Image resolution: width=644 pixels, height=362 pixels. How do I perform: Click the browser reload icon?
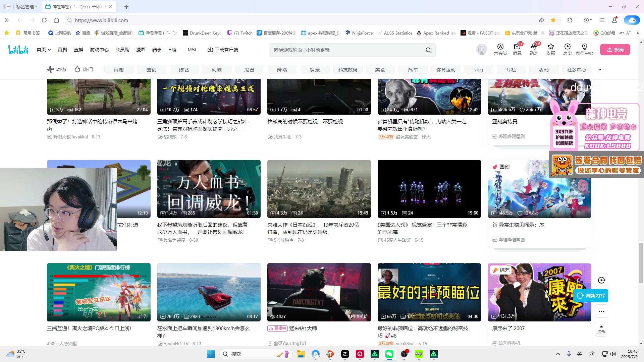pyautogui.click(x=44, y=20)
